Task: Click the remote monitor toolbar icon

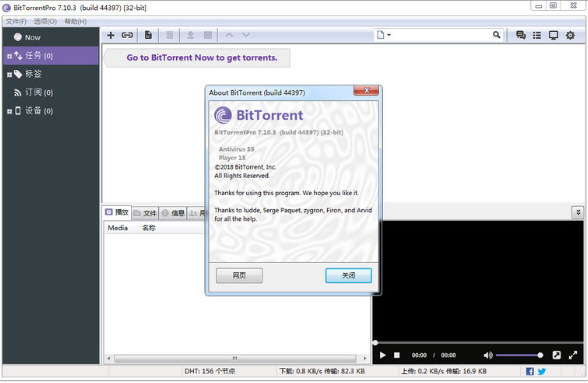Action: point(554,35)
